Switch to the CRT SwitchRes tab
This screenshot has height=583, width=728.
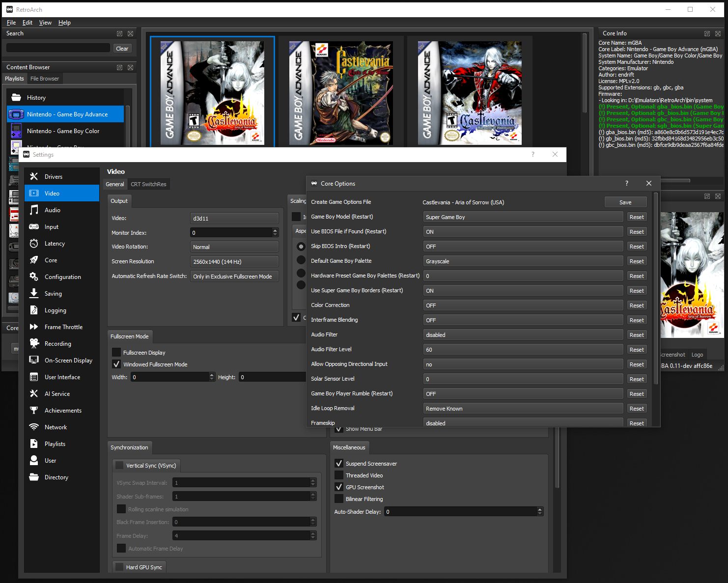coord(148,184)
